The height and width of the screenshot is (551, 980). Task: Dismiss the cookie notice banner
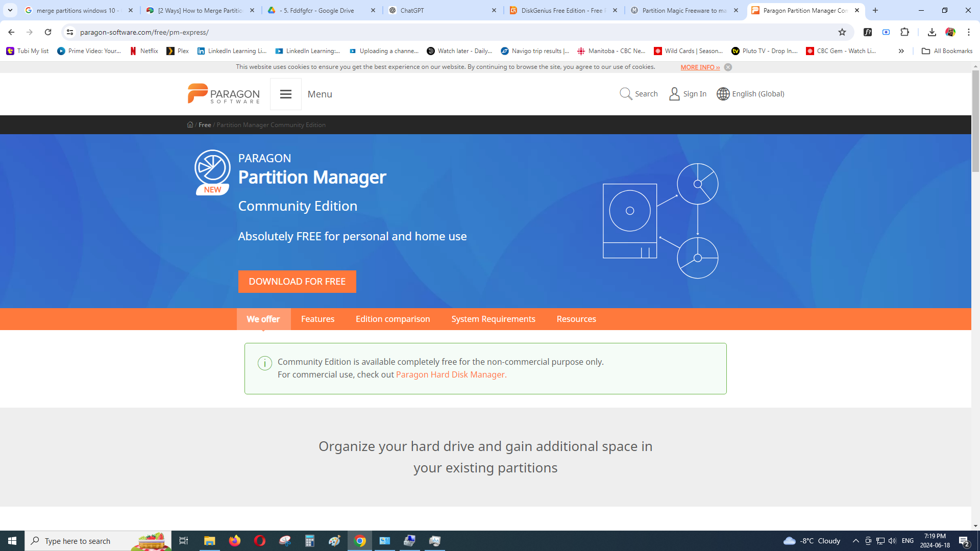tap(728, 67)
